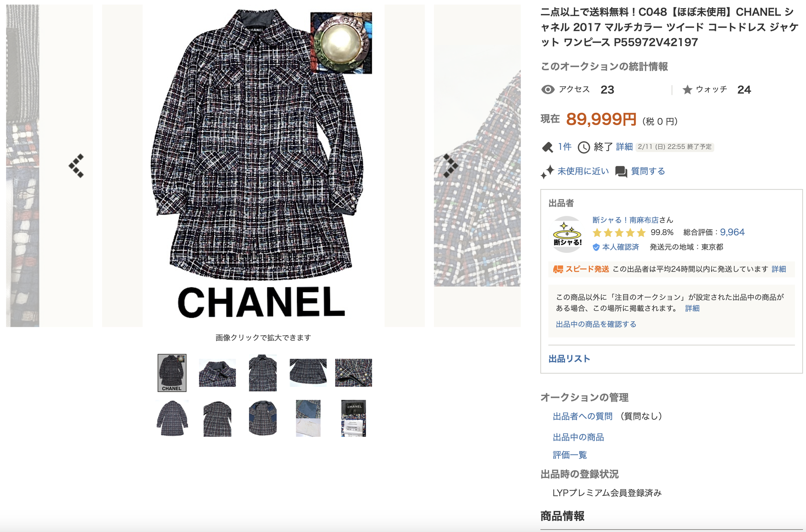Click the previous image arrow icon
Image resolution: width=806 pixels, height=532 pixels.
[x=76, y=166]
